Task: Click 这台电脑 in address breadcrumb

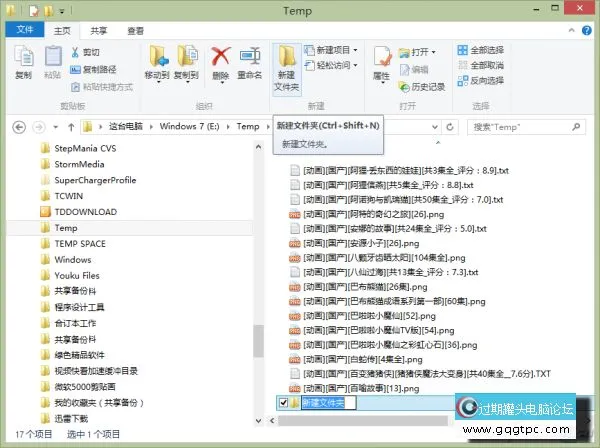Action: click(126, 126)
